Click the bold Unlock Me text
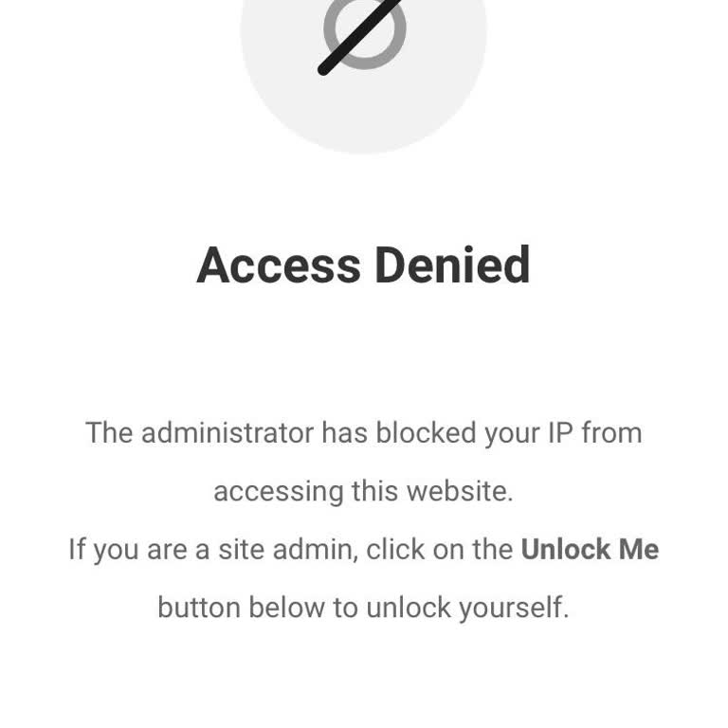The width and height of the screenshot is (728, 728). pos(590,549)
